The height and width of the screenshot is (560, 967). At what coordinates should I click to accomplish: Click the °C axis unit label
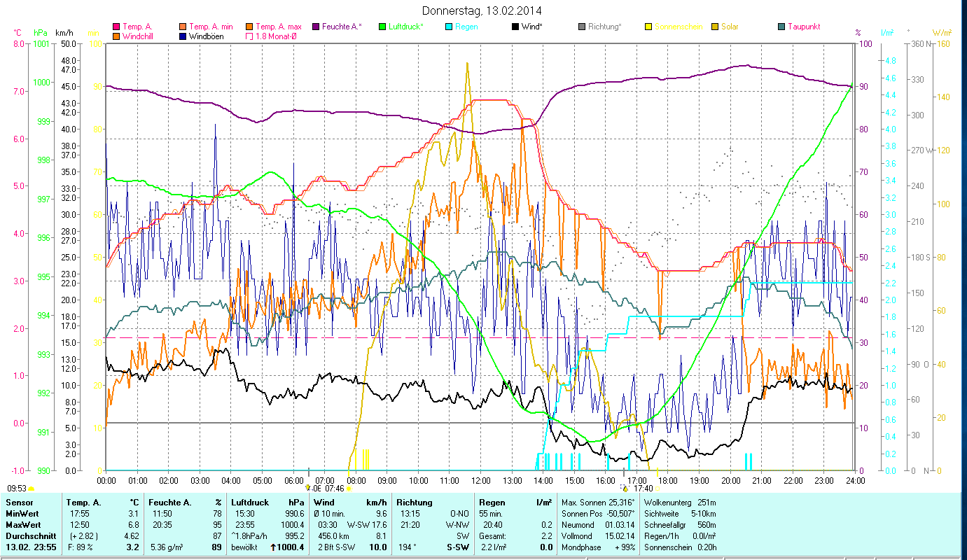pos(18,33)
